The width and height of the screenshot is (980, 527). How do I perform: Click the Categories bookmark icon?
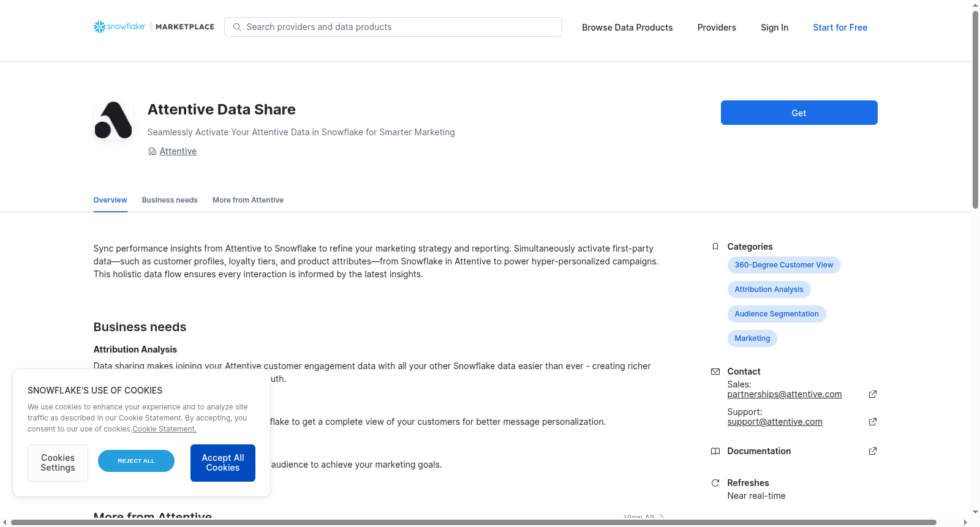click(x=715, y=247)
